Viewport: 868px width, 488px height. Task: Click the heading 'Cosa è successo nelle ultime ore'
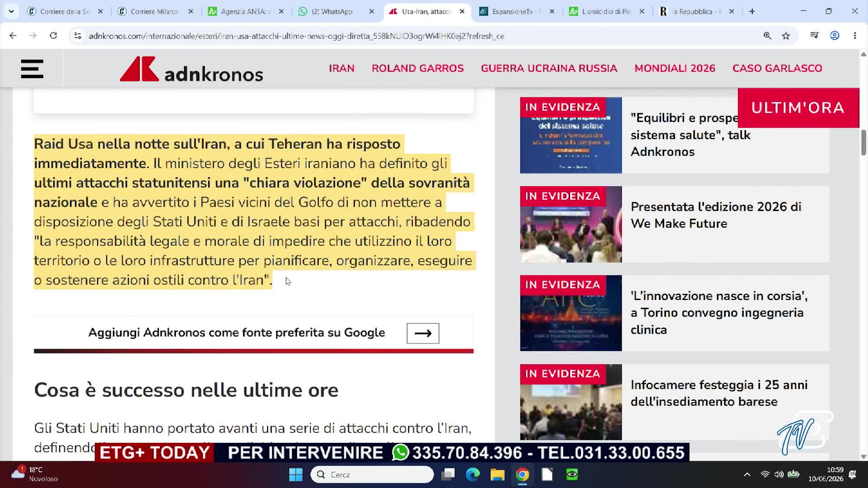186,390
